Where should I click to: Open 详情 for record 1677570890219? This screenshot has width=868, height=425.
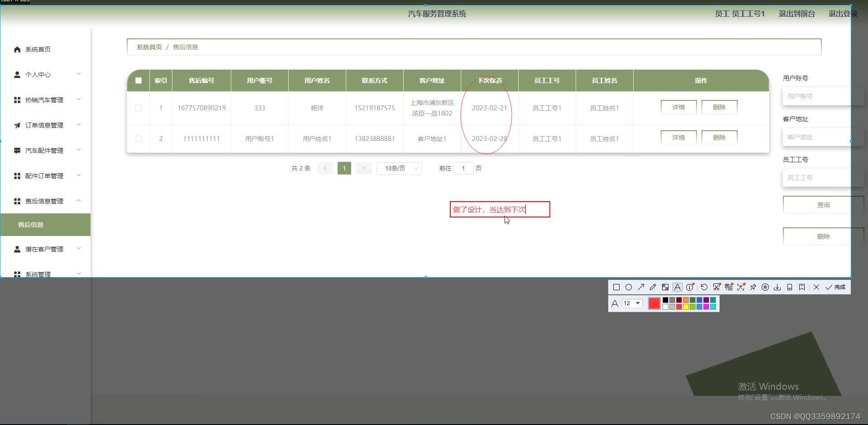click(678, 107)
